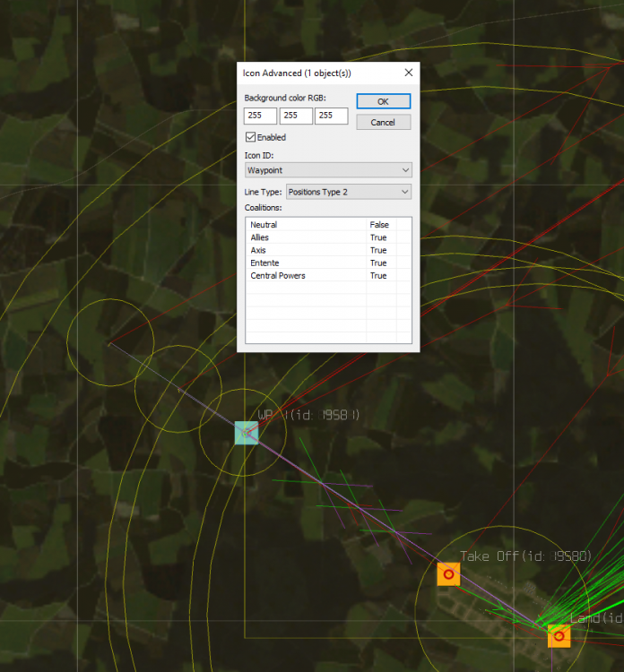Toggle the Enabled checkbox
The image size is (624, 672).
[251, 137]
